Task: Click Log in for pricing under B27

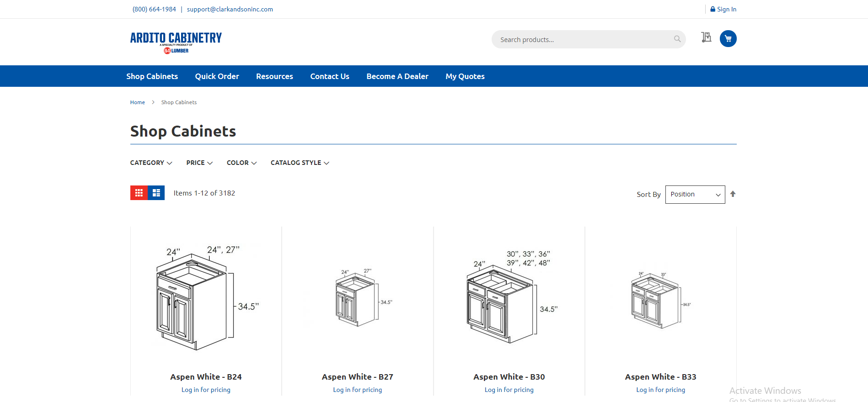Action: pos(358,390)
